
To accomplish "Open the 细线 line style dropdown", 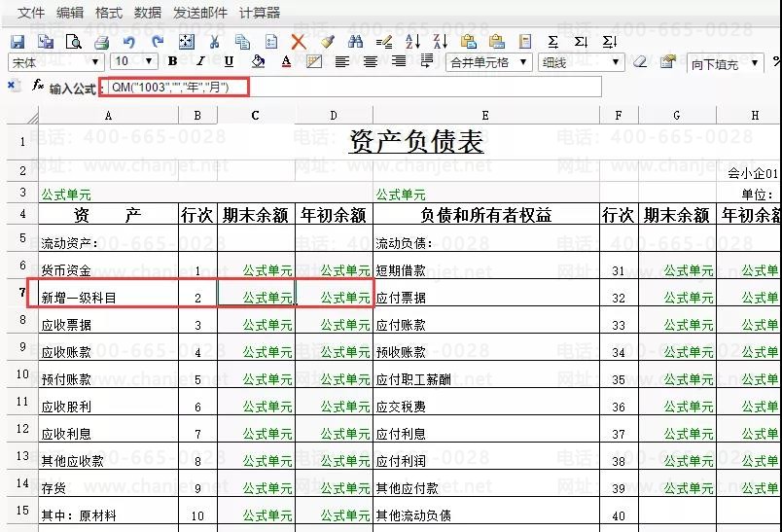I will pyautogui.click(x=581, y=62).
